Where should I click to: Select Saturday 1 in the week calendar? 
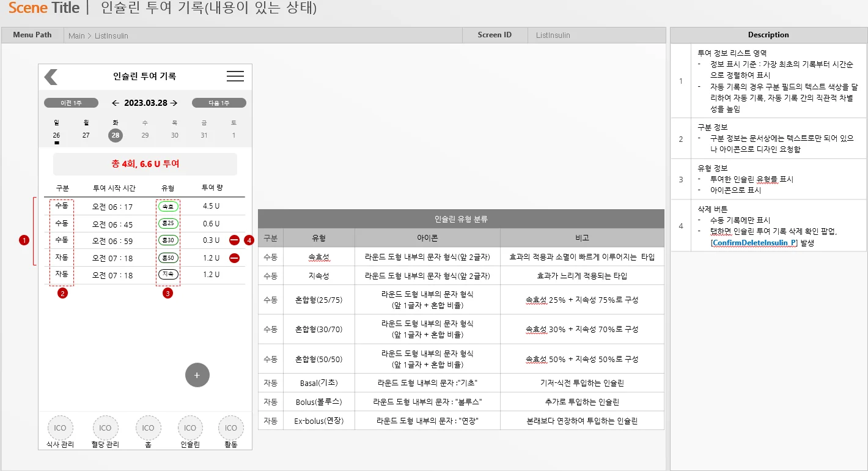[x=234, y=135]
